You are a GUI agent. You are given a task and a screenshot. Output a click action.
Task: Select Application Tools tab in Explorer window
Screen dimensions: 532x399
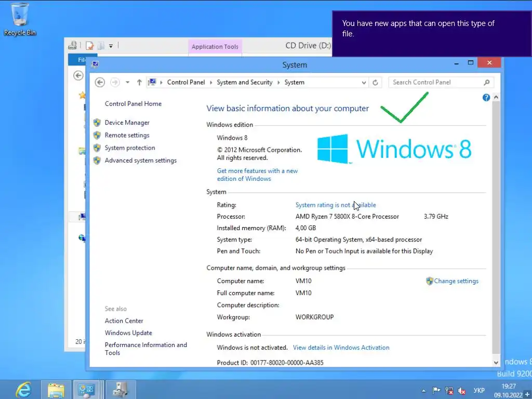point(215,47)
